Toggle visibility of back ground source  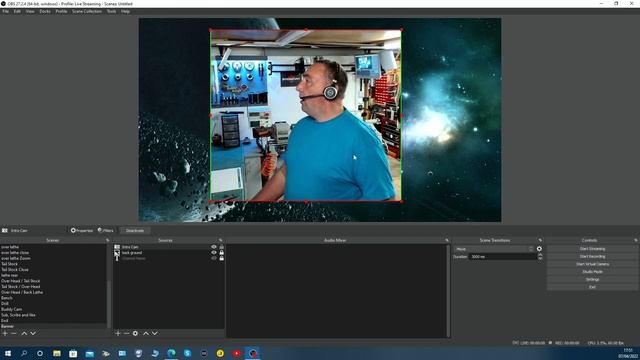tap(213, 253)
